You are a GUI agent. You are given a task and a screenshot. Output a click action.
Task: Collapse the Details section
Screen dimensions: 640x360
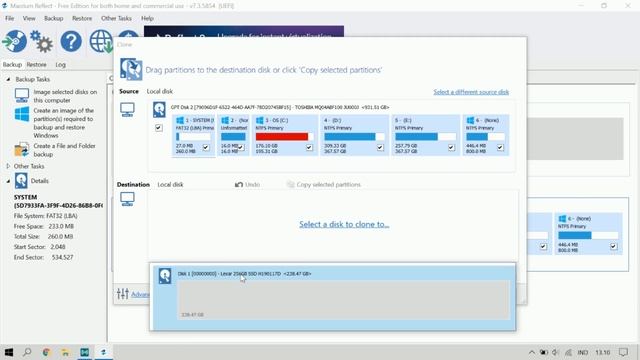point(8,181)
